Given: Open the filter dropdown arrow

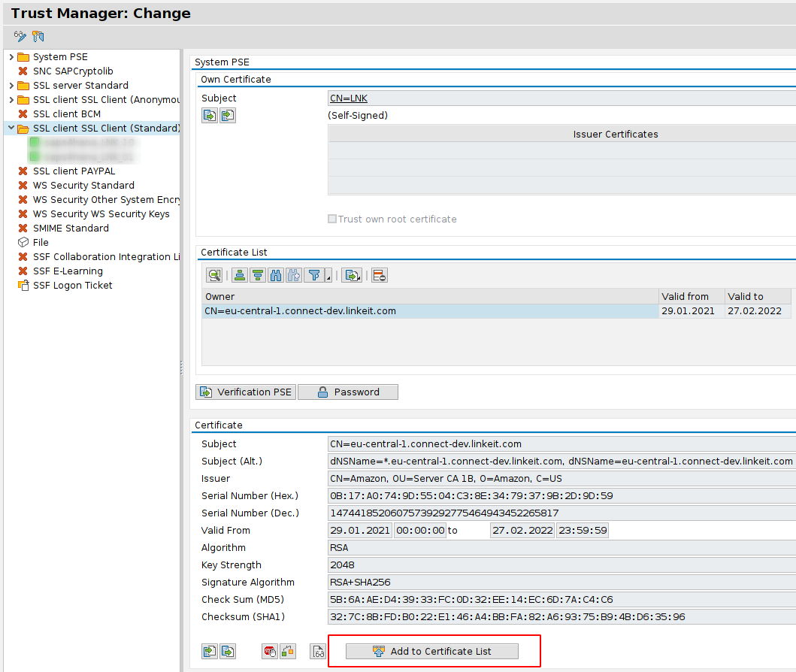Looking at the screenshot, I should tap(328, 278).
